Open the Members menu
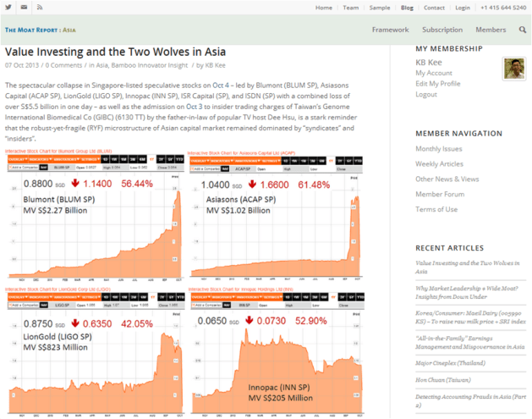The image size is (532, 419). coord(491,30)
